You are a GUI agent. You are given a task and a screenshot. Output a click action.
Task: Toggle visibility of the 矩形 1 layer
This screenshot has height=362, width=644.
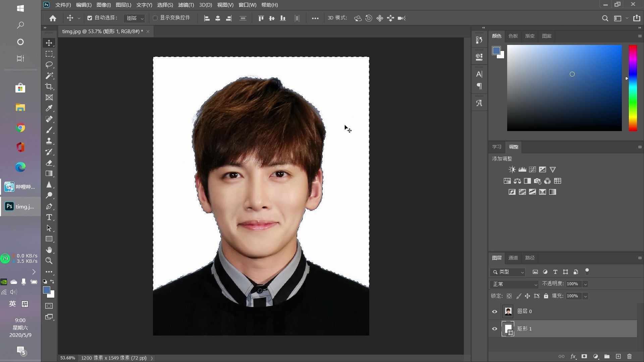[494, 329]
